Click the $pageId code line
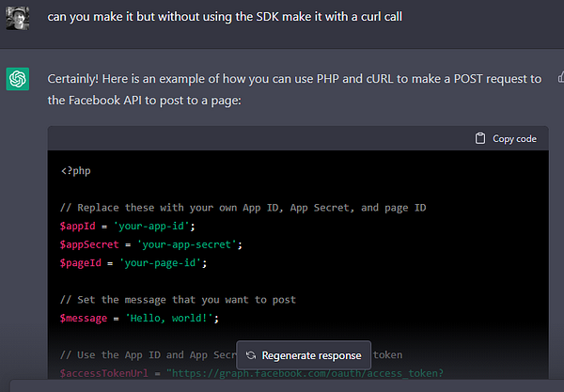 click(x=133, y=263)
